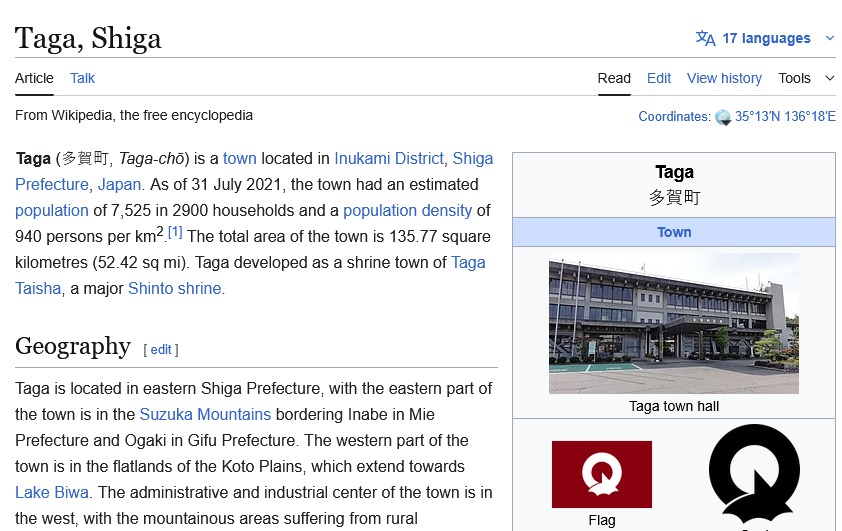This screenshot has height=531, width=842.
Task: Open the 'population' link
Action: click(52, 210)
